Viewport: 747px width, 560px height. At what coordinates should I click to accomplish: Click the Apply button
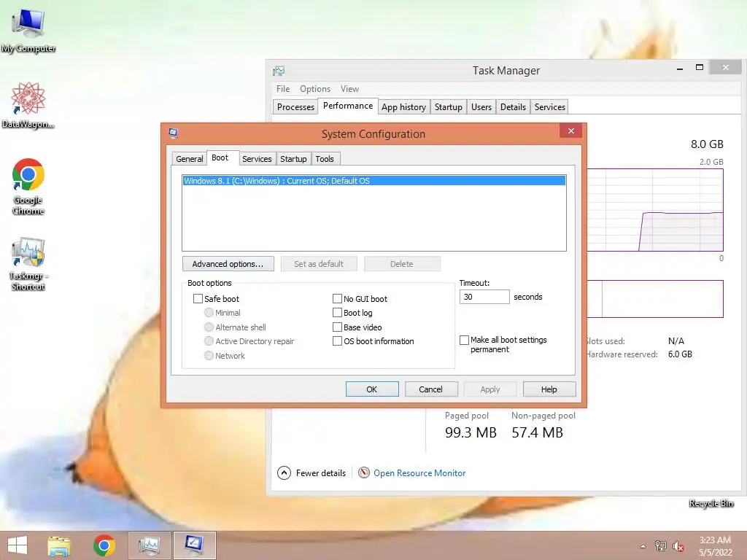tap(489, 389)
